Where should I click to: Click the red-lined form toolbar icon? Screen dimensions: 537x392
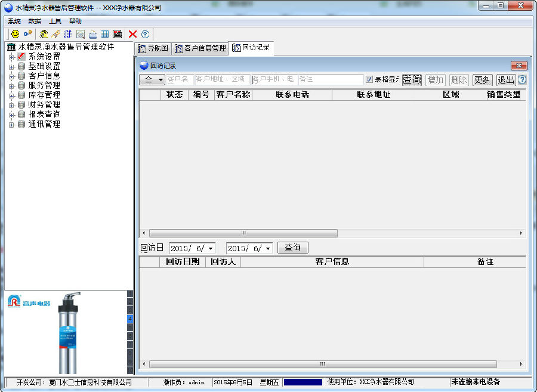117,34
